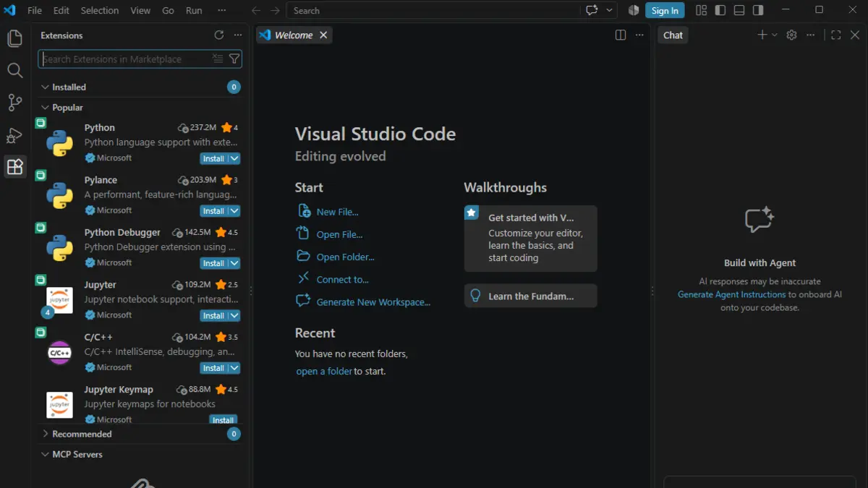Image resolution: width=868 pixels, height=488 pixels.
Task: Open Chat panel more actions
Action: pyautogui.click(x=811, y=35)
